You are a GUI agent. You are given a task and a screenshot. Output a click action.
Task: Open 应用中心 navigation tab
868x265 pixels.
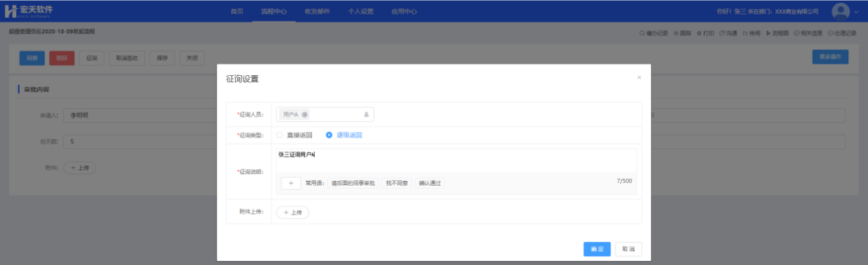pyautogui.click(x=404, y=12)
